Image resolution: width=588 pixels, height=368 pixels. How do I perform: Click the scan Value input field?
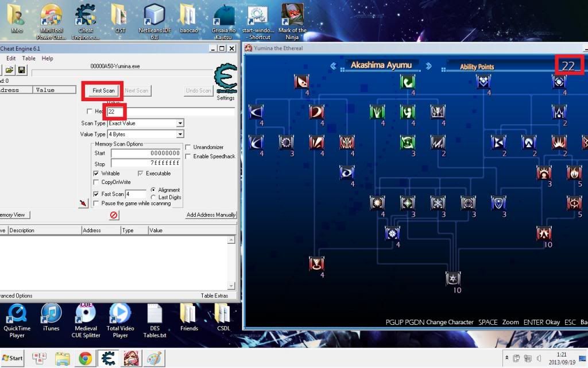point(171,112)
